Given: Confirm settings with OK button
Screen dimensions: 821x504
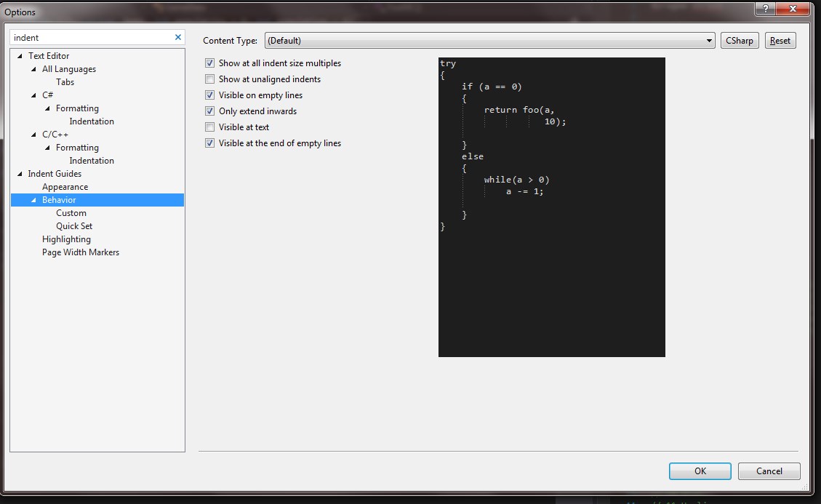Looking at the screenshot, I should click(700, 471).
